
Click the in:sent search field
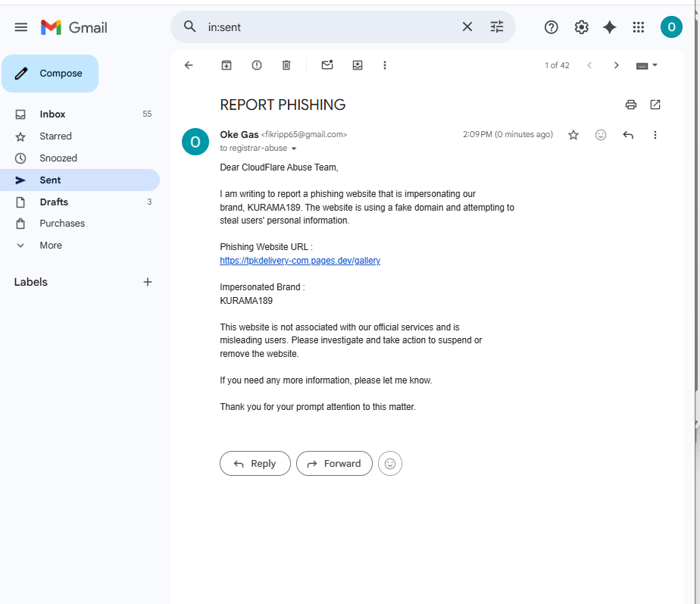(x=330, y=27)
